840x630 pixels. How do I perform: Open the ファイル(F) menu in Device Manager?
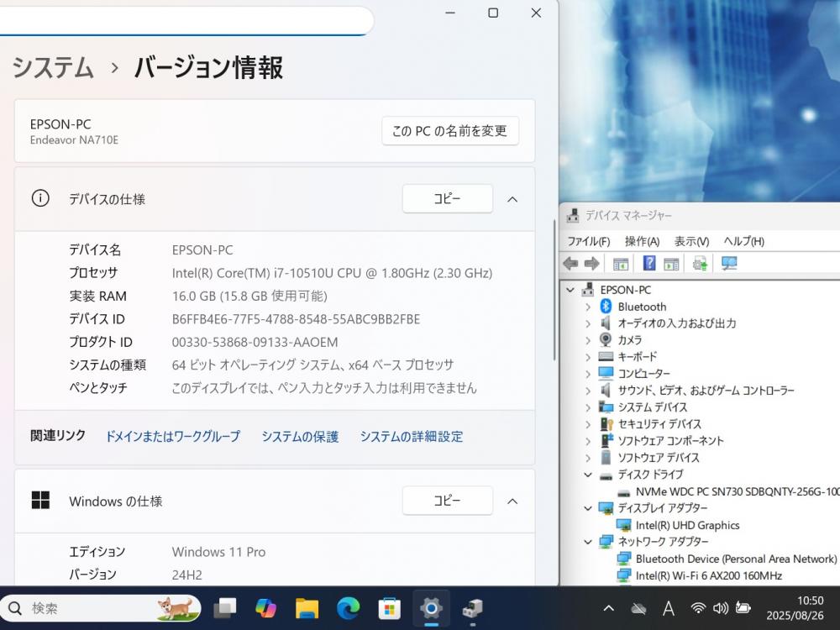pos(589,241)
